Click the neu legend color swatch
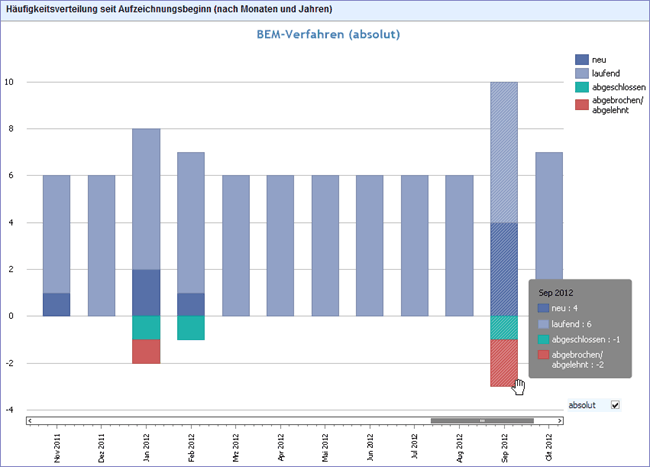 (x=582, y=59)
